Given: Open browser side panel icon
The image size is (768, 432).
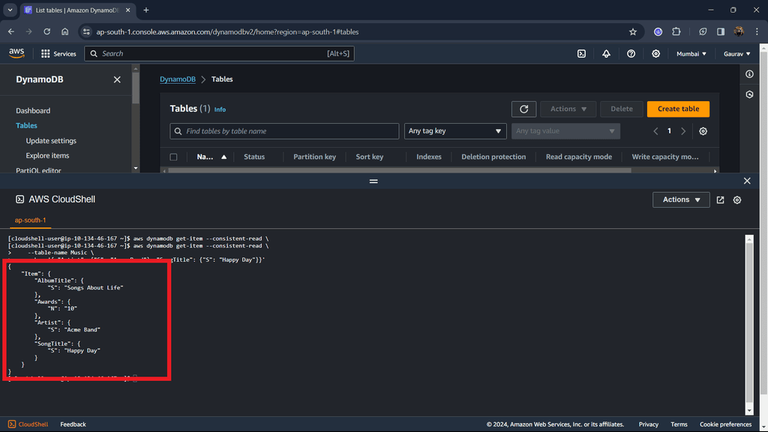Looking at the screenshot, I should [x=720, y=32].
